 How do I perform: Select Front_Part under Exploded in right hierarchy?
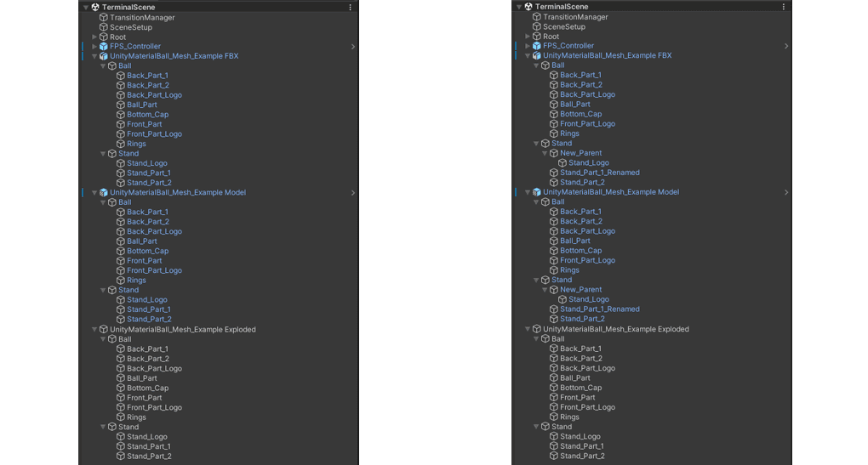(577, 398)
